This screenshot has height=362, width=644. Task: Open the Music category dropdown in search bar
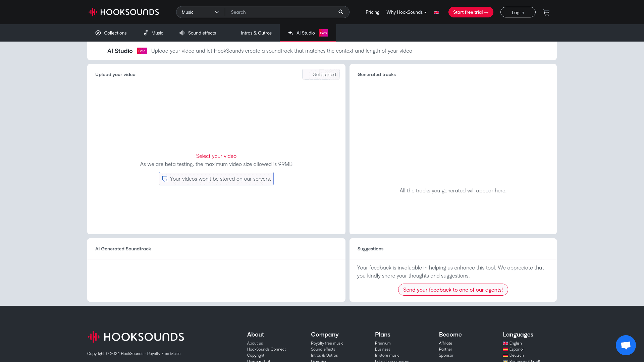(200, 12)
